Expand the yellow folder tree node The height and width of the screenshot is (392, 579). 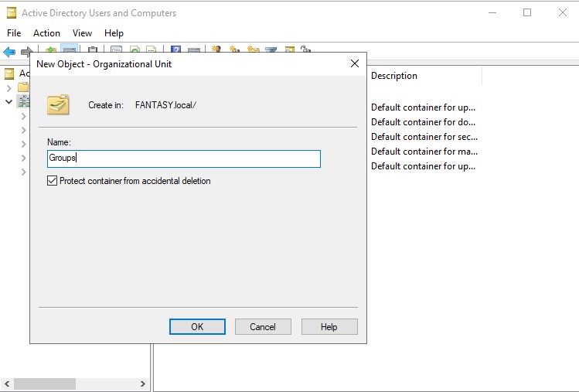point(9,88)
